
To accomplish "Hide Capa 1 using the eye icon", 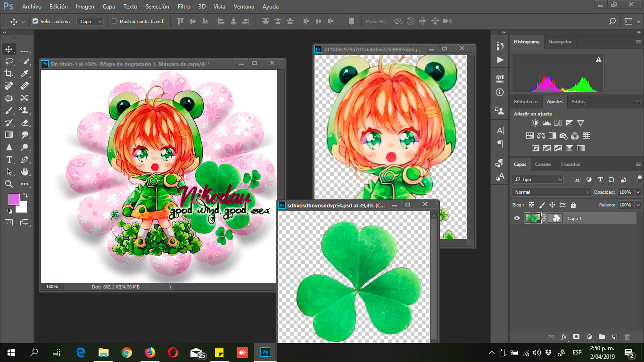I will pyautogui.click(x=517, y=218).
